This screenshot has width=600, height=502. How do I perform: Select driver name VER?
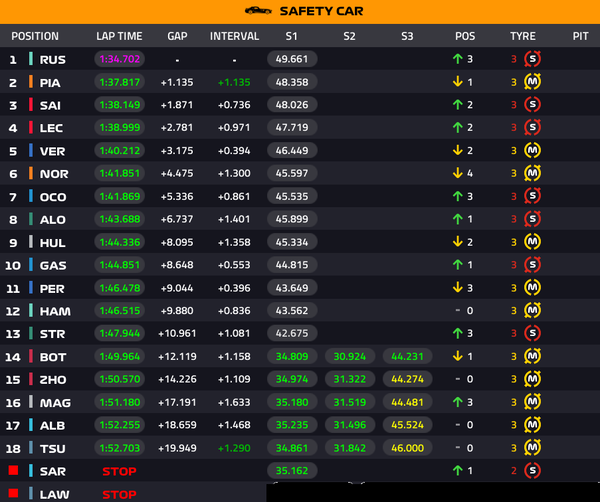52,151
